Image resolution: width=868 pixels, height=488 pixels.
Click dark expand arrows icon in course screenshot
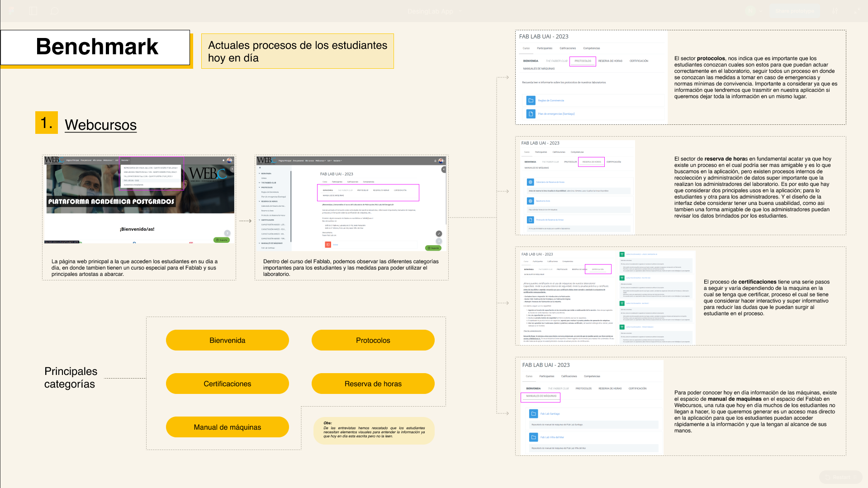(x=439, y=233)
